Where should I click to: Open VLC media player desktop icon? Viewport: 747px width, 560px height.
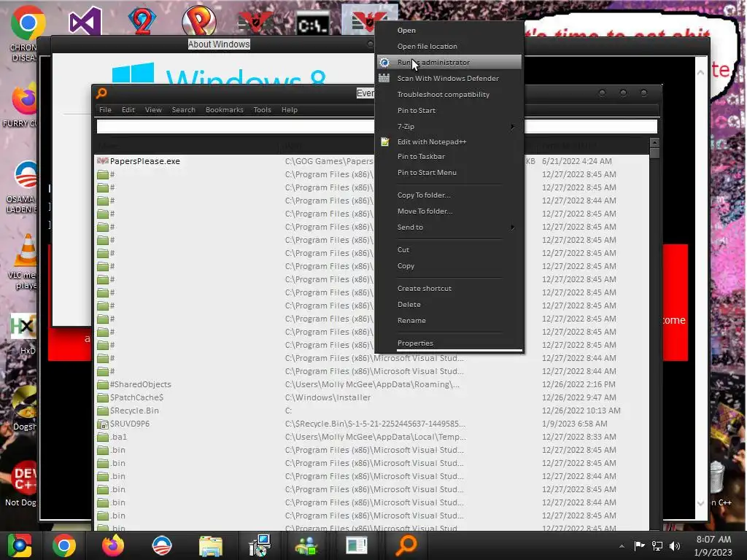point(26,250)
